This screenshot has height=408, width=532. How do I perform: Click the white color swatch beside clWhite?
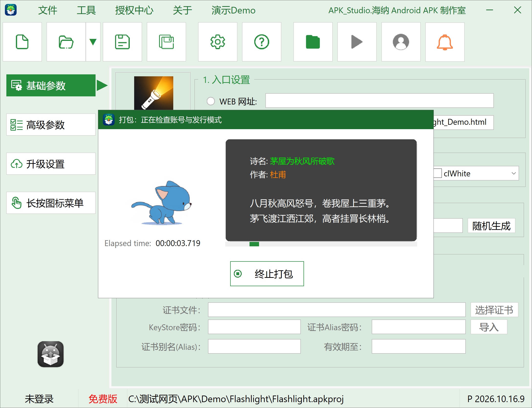point(438,173)
